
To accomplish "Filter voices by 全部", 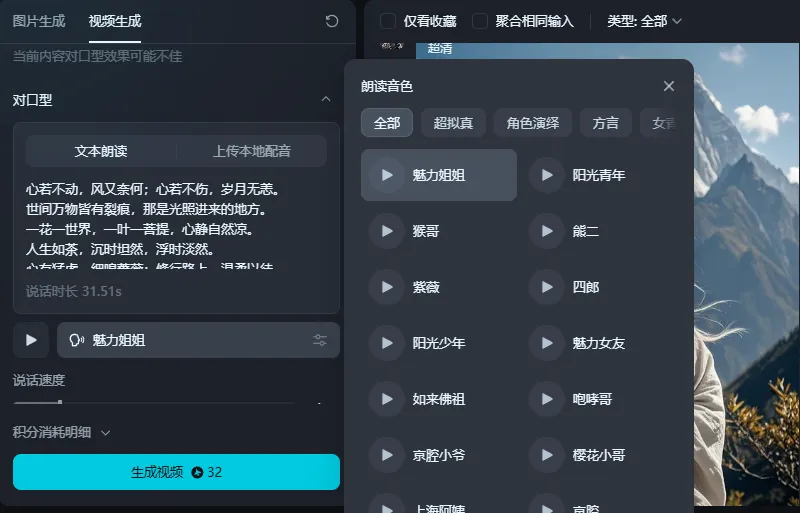I will pyautogui.click(x=387, y=123).
